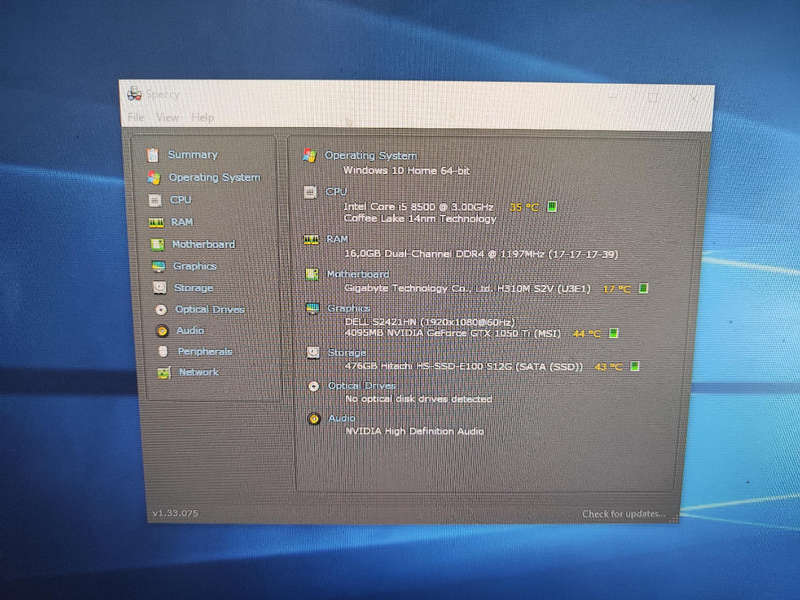
Task: Click 'Coffee Lake 14nm Technology' text
Action: (420, 218)
